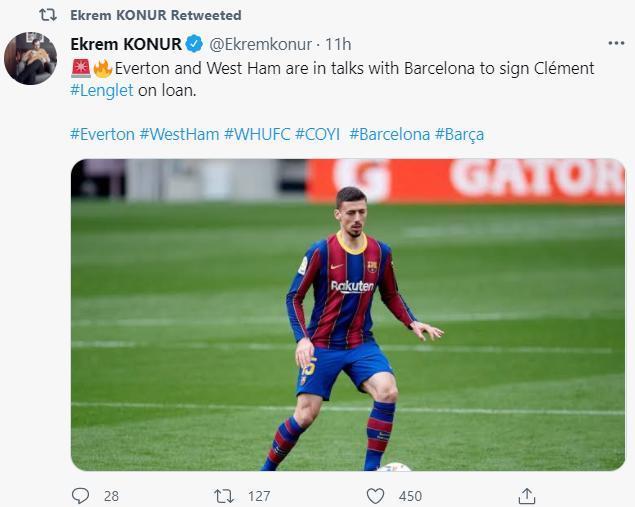Viewport: 635px width, 507px height.
Task: Expand the Lenglet match photo
Action: (x=347, y=314)
